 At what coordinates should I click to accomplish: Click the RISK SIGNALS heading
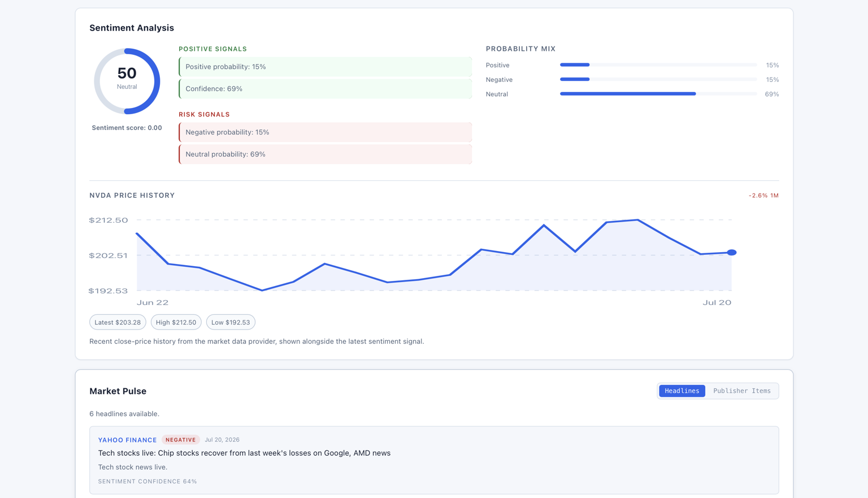pos(204,115)
